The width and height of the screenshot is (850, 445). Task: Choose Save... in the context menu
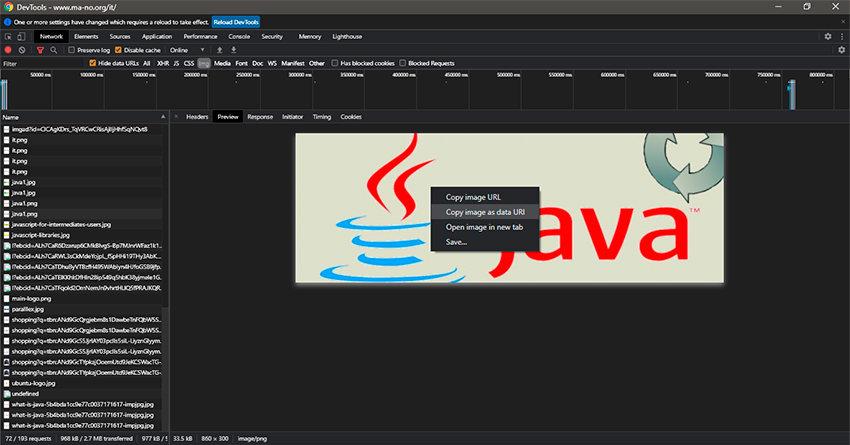coord(485,242)
